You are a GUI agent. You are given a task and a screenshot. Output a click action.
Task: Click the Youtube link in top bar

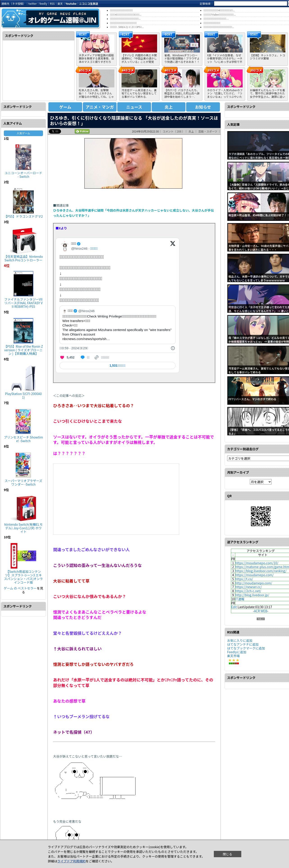click(71, 4)
